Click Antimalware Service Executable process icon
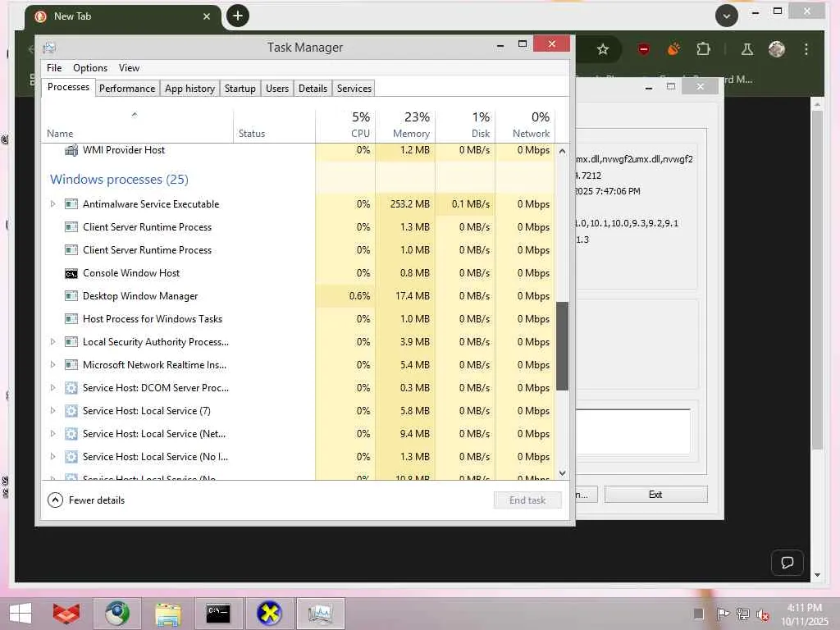Image resolution: width=840 pixels, height=630 pixels. [71, 204]
